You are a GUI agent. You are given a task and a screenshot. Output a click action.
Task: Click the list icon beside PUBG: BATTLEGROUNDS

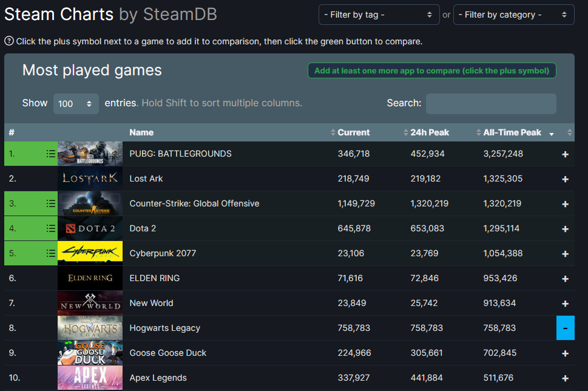click(x=51, y=154)
